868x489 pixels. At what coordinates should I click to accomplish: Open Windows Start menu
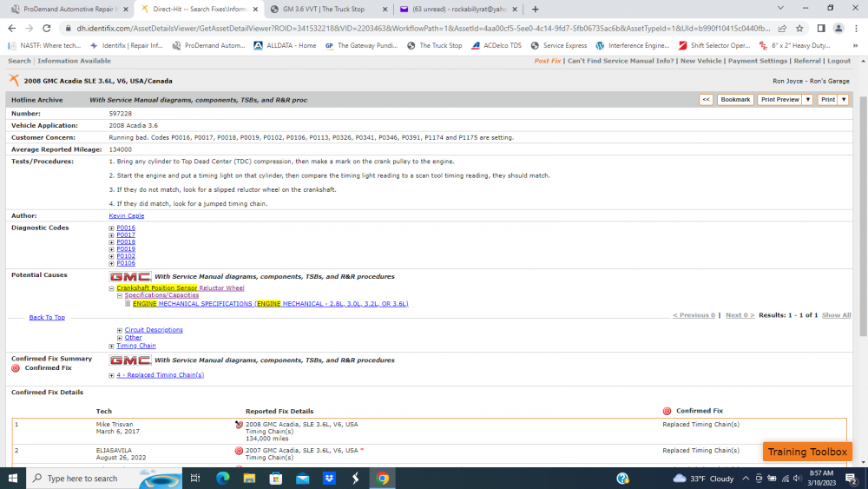pyautogui.click(x=13, y=478)
